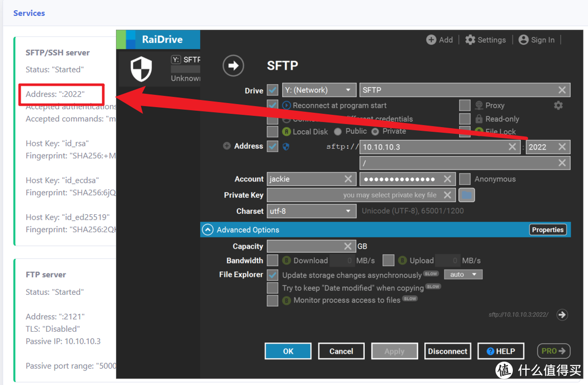The width and height of the screenshot is (588, 385).
Task: Open the Y: (Network) drive dropdown
Action: tap(318, 89)
